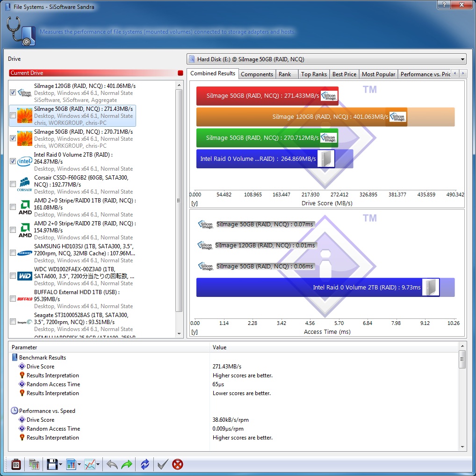Open the Hard Disk (E:) drive dropdown

(x=326, y=59)
